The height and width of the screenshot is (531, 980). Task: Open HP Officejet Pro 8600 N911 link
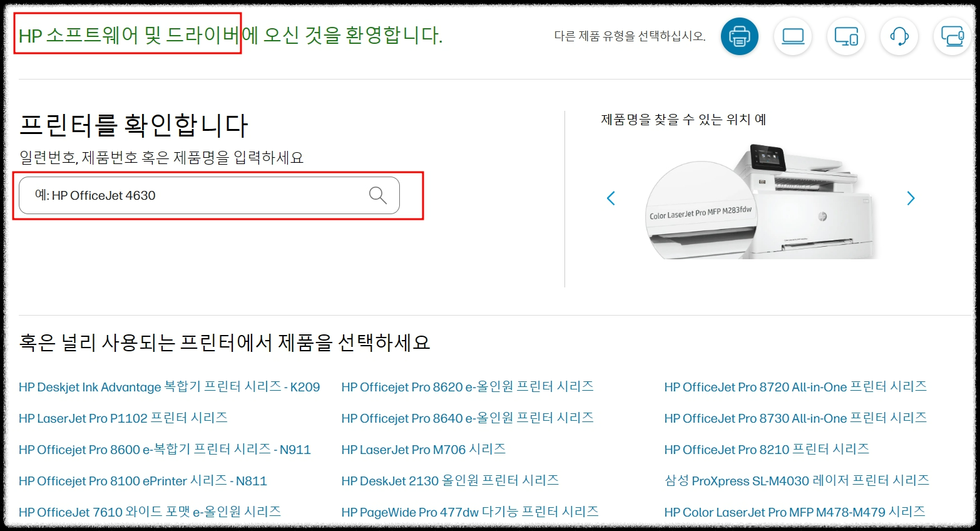coord(165,450)
